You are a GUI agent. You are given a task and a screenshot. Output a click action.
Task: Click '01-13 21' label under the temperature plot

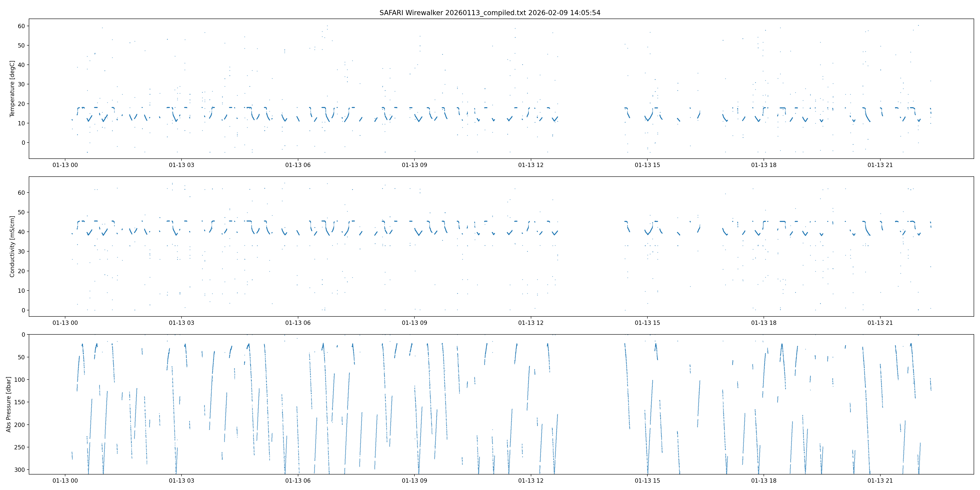[880, 165]
